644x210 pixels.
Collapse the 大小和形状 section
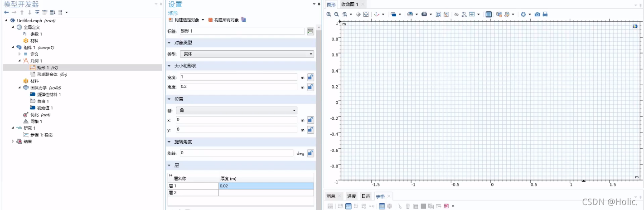(x=169, y=66)
